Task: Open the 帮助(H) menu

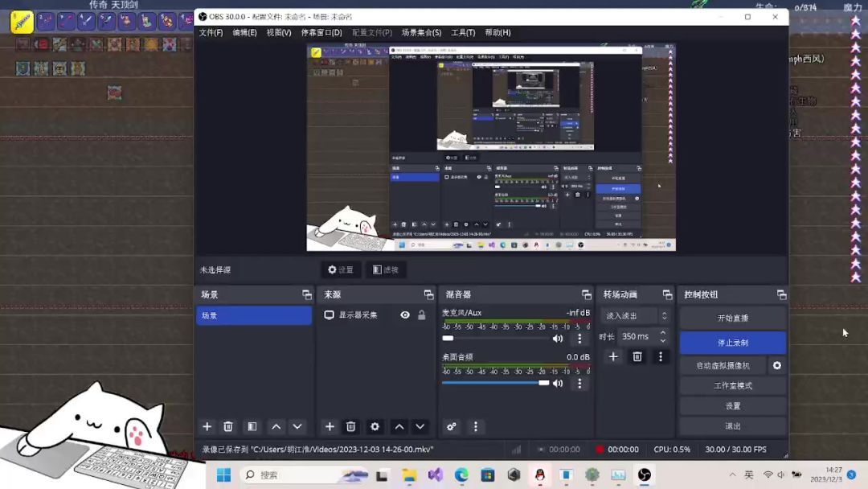Action: pos(497,33)
